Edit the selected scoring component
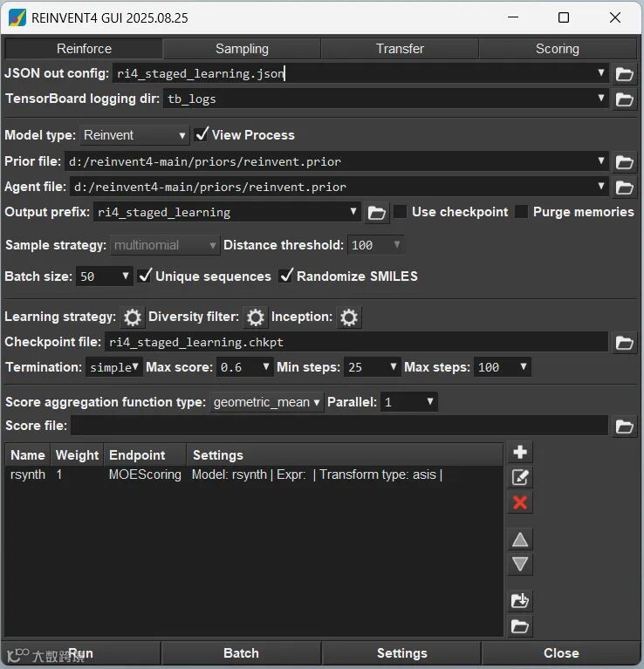This screenshot has width=644, height=669. (520, 477)
